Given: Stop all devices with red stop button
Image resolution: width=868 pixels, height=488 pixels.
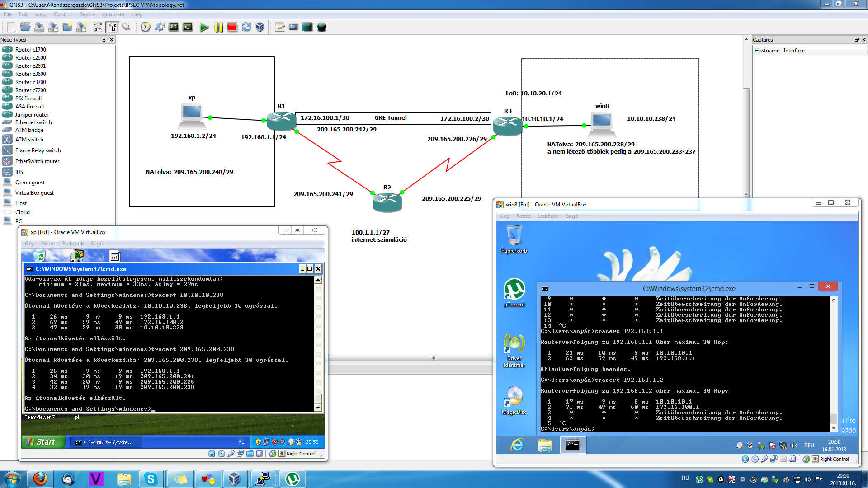Looking at the screenshot, I should 232,27.
